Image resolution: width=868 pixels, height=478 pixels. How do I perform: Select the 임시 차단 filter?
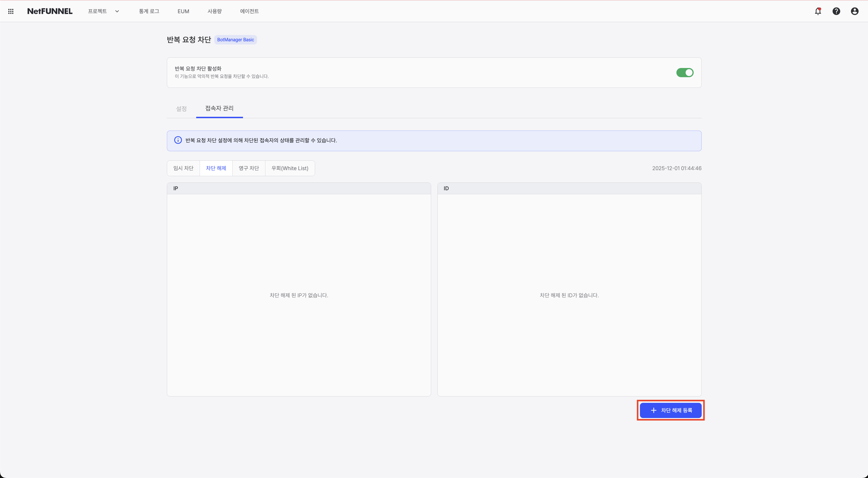pyautogui.click(x=183, y=168)
